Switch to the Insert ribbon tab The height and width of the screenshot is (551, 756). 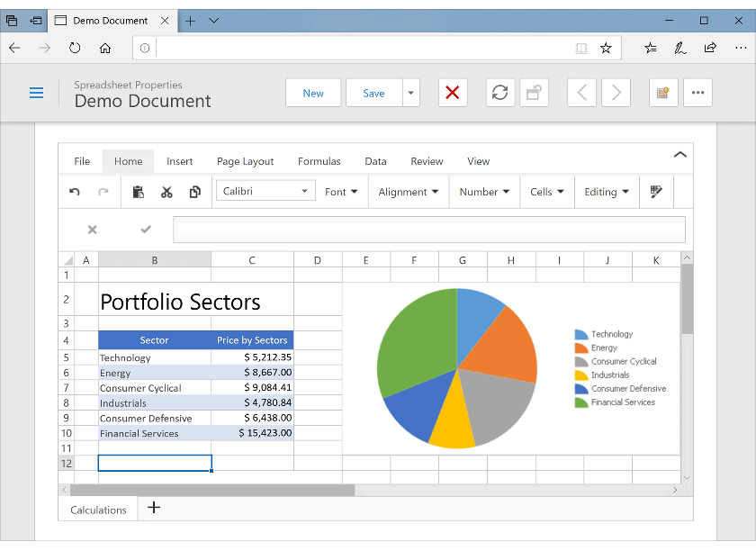pos(179,161)
